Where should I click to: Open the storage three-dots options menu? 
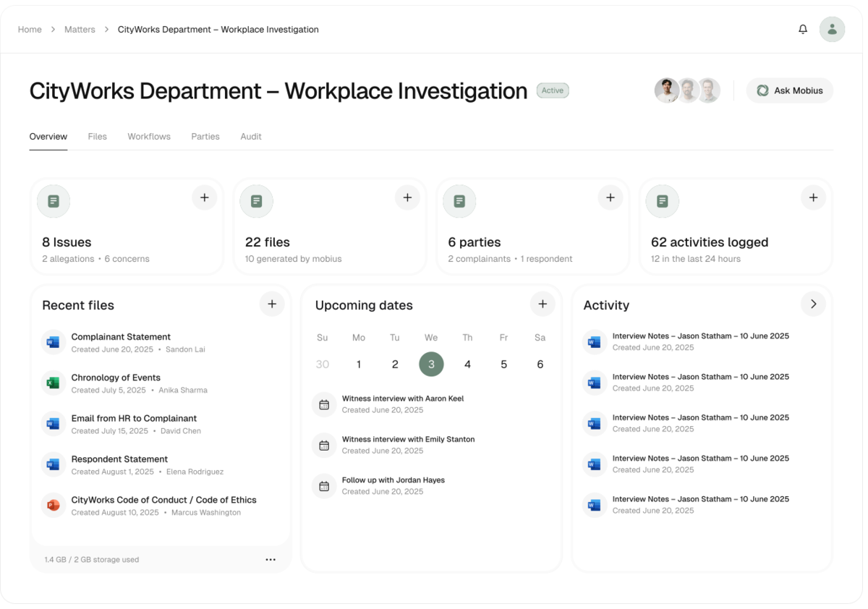271,560
